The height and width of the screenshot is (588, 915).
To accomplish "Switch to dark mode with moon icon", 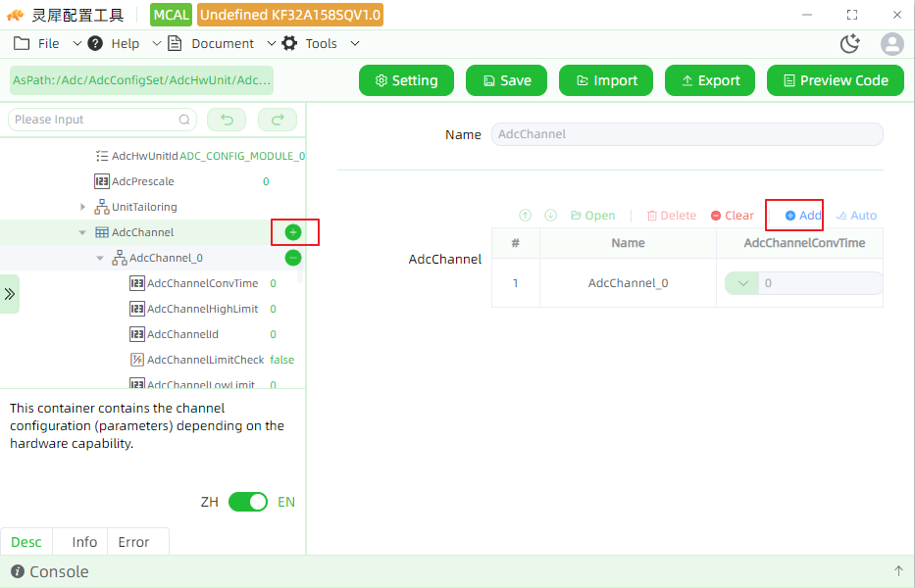I will click(x=849, y=44).
